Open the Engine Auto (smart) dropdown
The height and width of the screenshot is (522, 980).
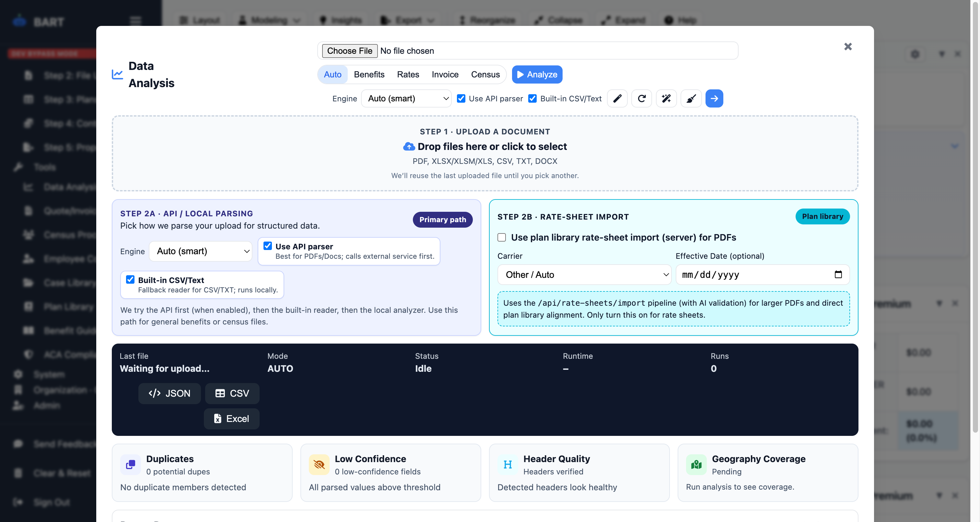[201, 251]
